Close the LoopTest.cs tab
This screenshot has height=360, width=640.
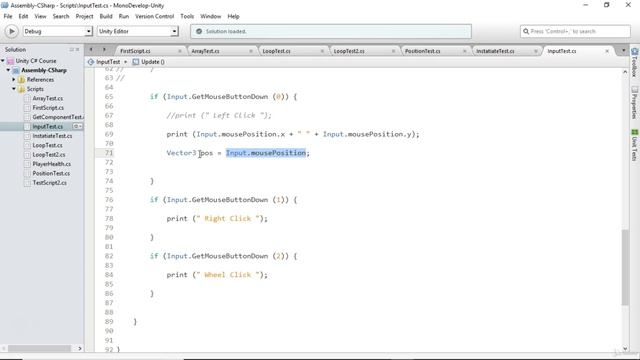(x=322, y=51)
